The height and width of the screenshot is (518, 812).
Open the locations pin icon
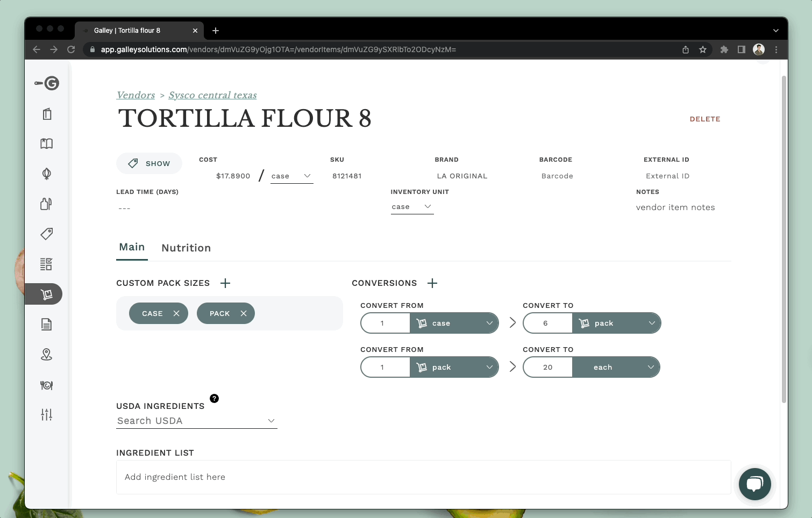coord(46,354)
